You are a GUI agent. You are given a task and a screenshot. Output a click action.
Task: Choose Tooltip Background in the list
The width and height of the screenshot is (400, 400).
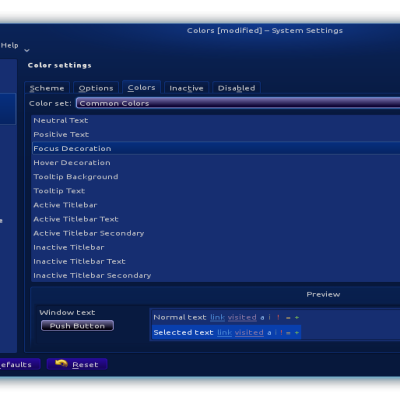pos(216,177)
